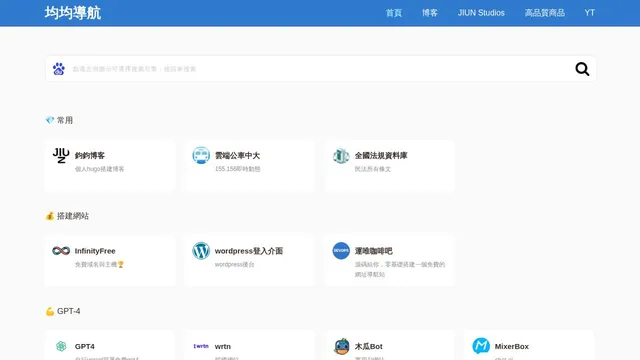Open the MixerBox card title
The image size is (640, 360).
[511, 347]
